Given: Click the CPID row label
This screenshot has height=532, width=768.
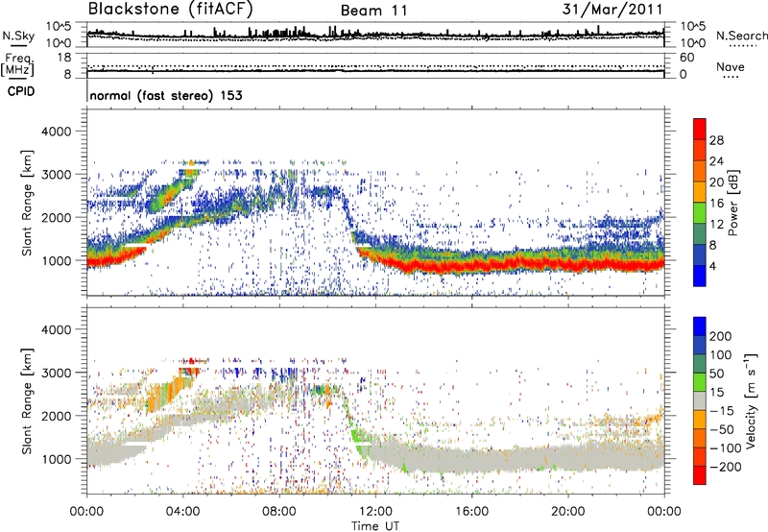Looking at the screenshot, I should [21, 91].
